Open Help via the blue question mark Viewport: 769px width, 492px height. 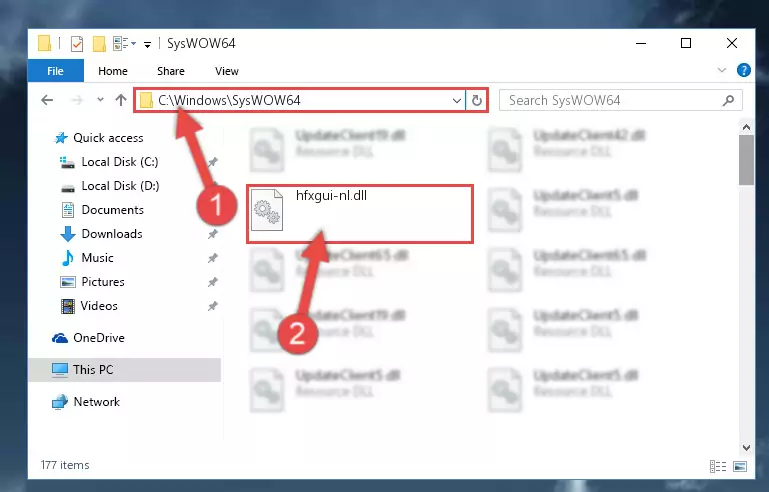coord(743,70)
